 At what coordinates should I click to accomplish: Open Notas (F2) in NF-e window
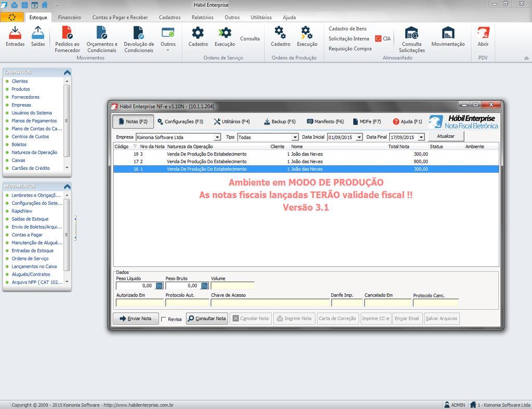point(133,122)
